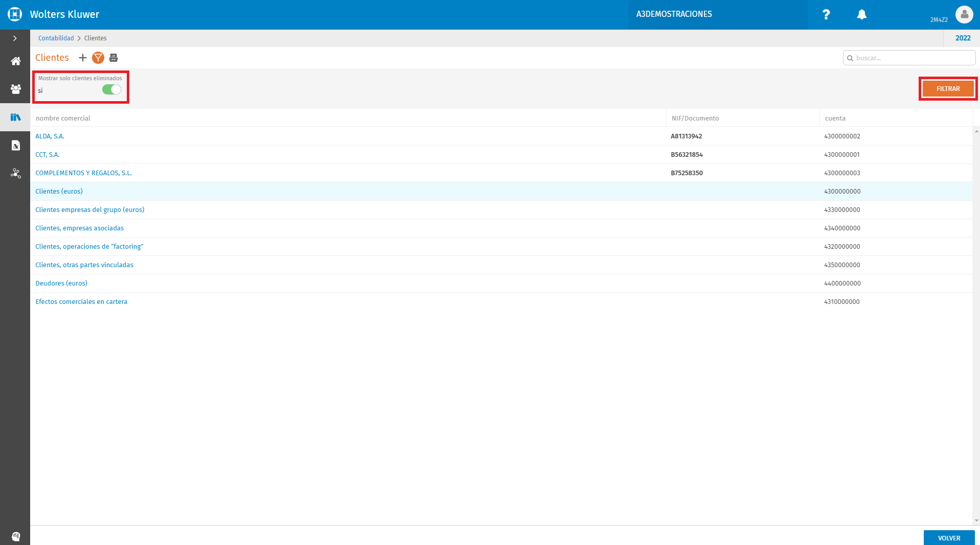The height and width of the screenshot is (545, 980).
Task: Open COMPLEMENTOS Y REGALOS, S.L.
Action: pyautogui.click(x=84, y=173)
